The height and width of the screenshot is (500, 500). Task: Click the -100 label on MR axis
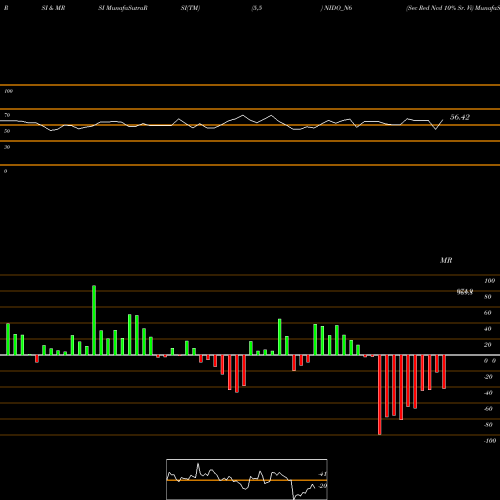pos(490,441)
